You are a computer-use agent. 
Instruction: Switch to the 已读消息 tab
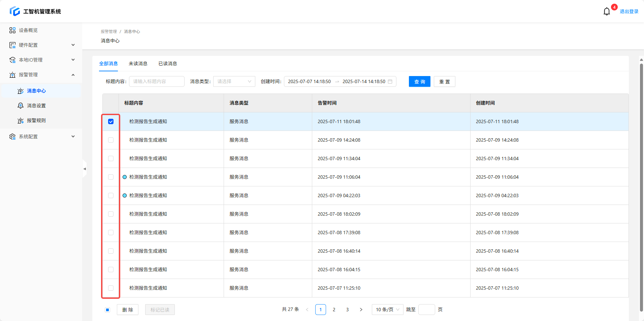168,64
